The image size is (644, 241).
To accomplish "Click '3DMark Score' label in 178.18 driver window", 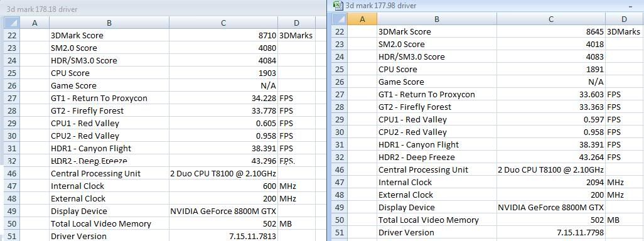I will [x=77, y=35].
